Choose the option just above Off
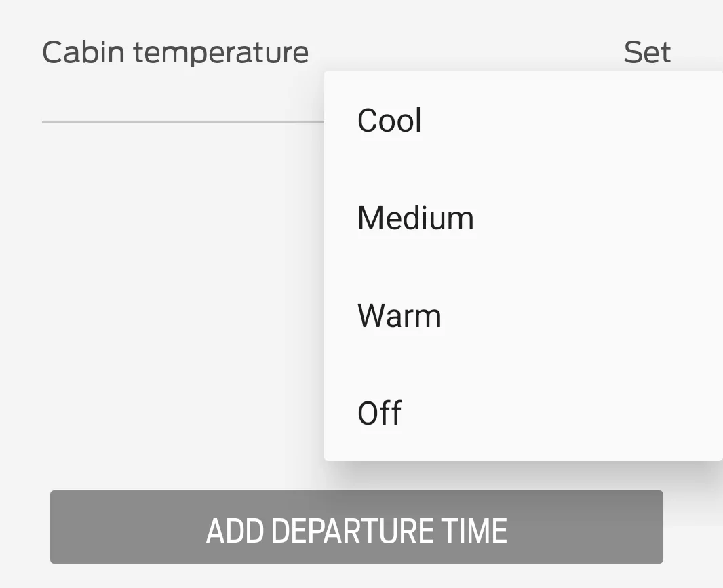The height and width of the screenshot is (588, 723). 399,316
